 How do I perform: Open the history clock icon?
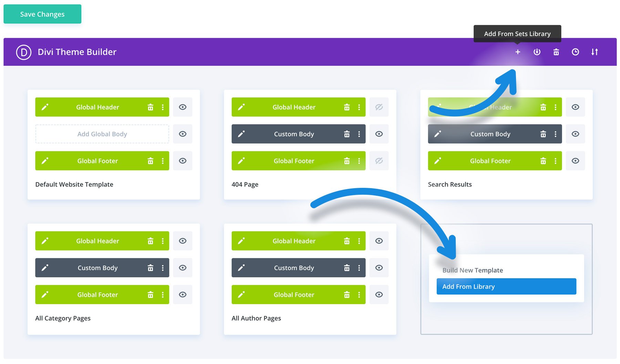pyautogui.click(x=576, y=52)
